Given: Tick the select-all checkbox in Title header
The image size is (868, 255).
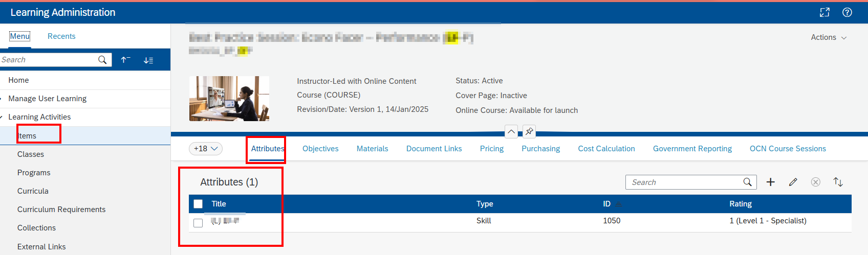Looking at the screenshot, I should [x=198, y=204].
